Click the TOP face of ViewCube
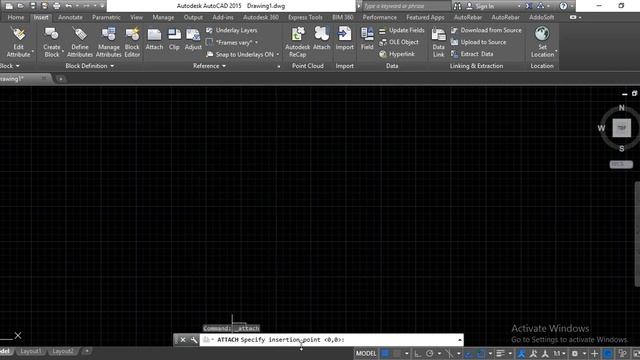Screen dimensions: 640x360 coord(622,128)
